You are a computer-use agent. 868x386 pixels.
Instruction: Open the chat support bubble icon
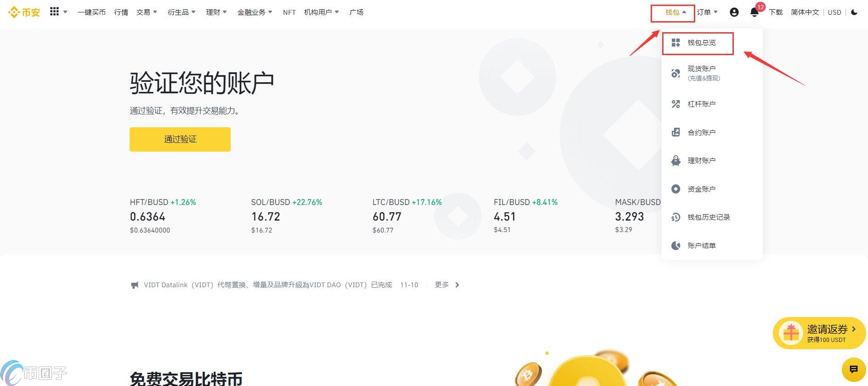click(x=853, y=369)
